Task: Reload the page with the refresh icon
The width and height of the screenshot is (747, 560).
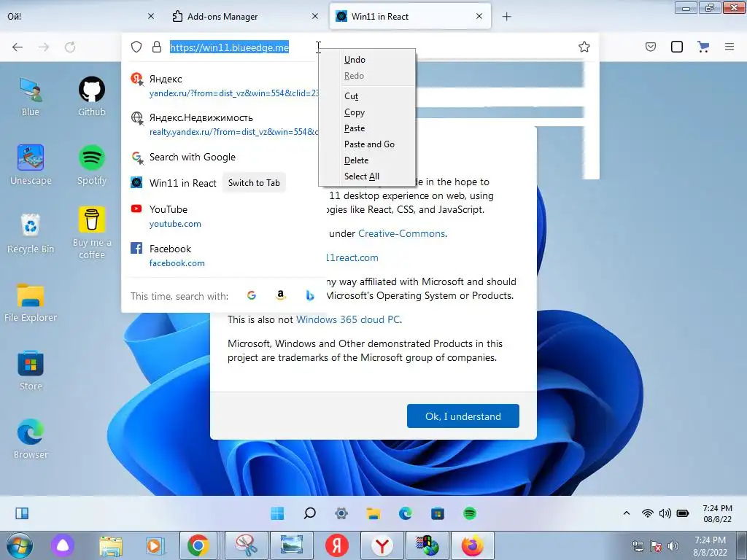Action: 70,47
